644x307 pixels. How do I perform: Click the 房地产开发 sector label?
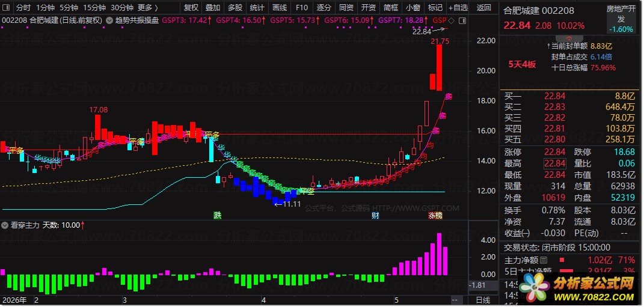(621, 15)
